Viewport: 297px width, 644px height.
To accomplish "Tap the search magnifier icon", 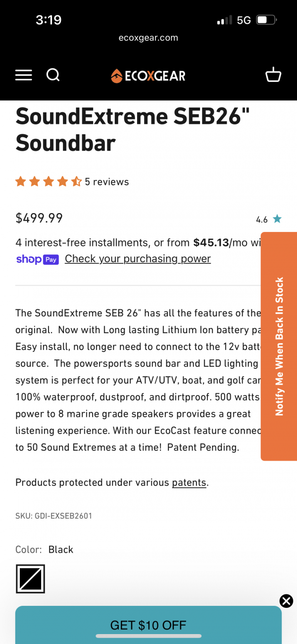I will pyautogui.click(x=53, y=75).
